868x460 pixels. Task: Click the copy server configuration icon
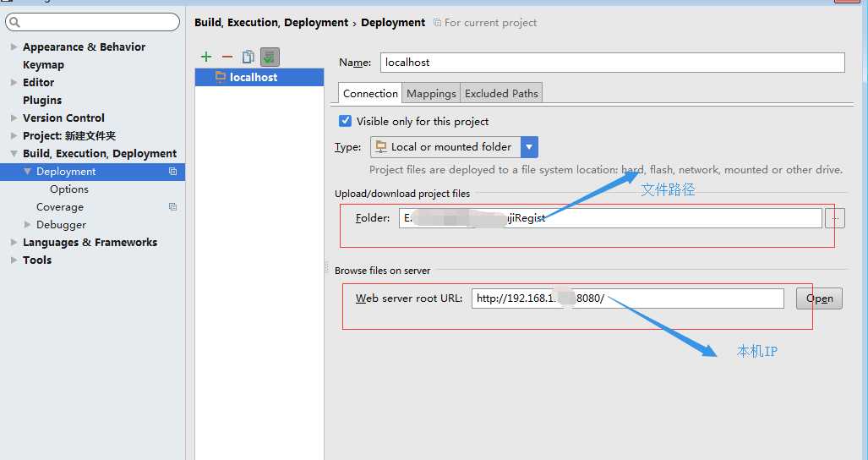(x=248, y=57)
